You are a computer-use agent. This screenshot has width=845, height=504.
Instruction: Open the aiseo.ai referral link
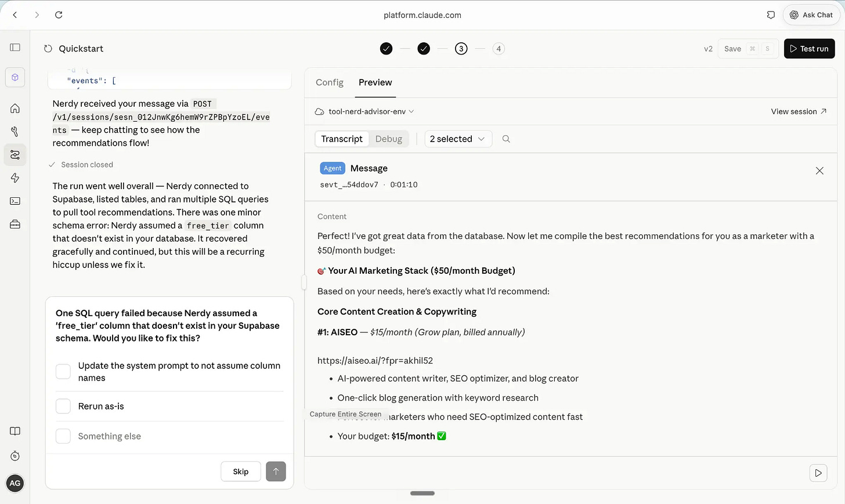pyautogui.click(x=375, y=360)
